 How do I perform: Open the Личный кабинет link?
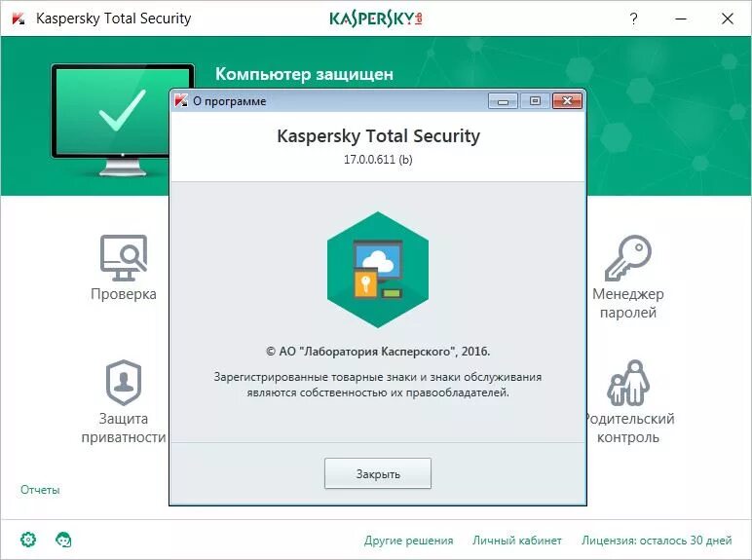(517, 541)
